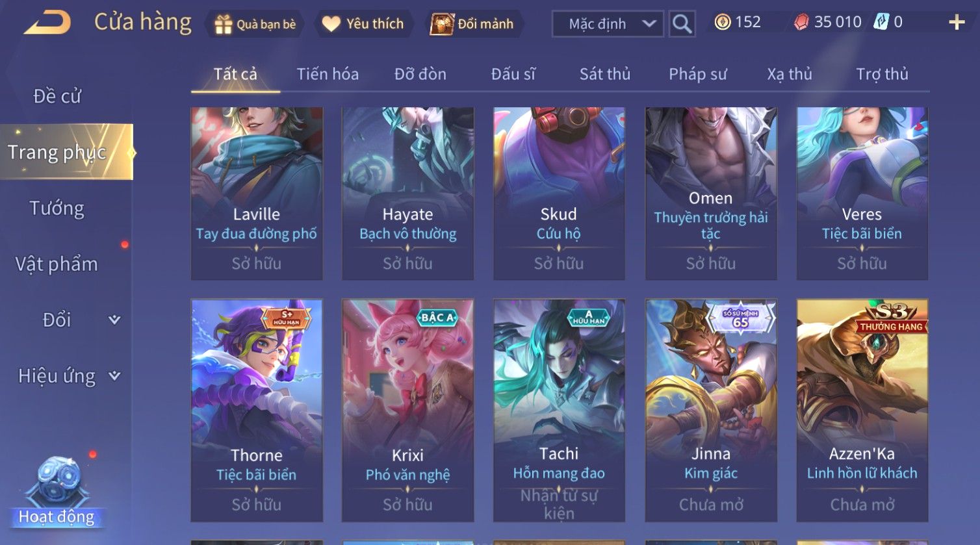Tap the plus icon to add currency
This screenshot has height=545, width=980.
click(957, 23)
